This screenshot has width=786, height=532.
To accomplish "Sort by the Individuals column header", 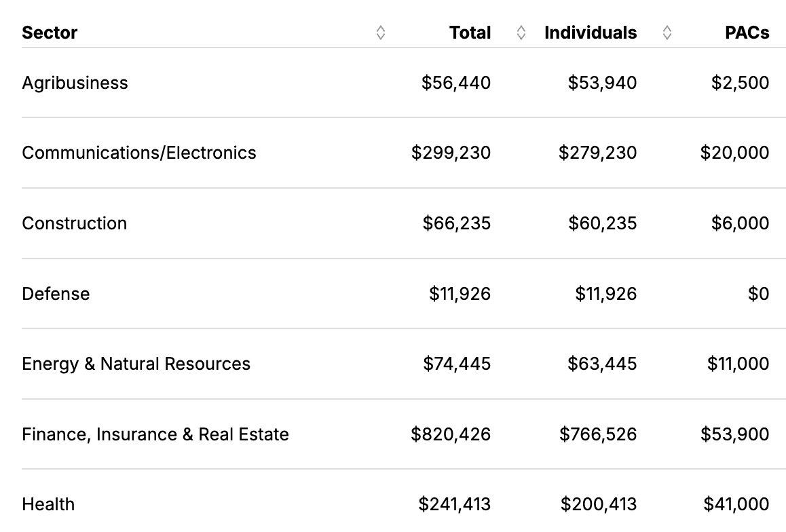I will click(591, 33).
